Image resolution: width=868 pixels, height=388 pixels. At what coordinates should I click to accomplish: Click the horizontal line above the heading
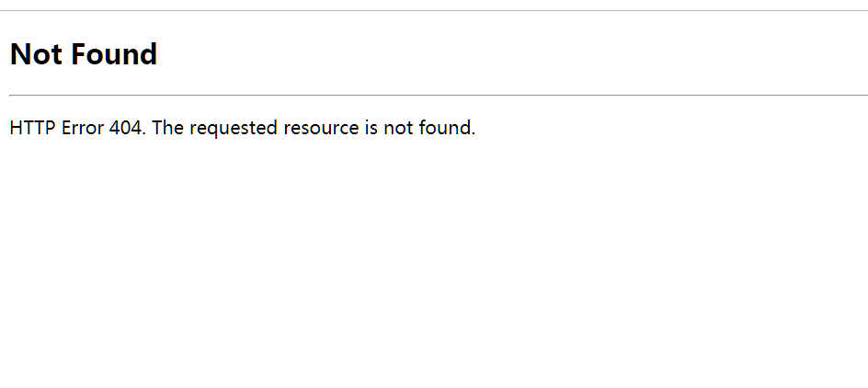point(434,10)
